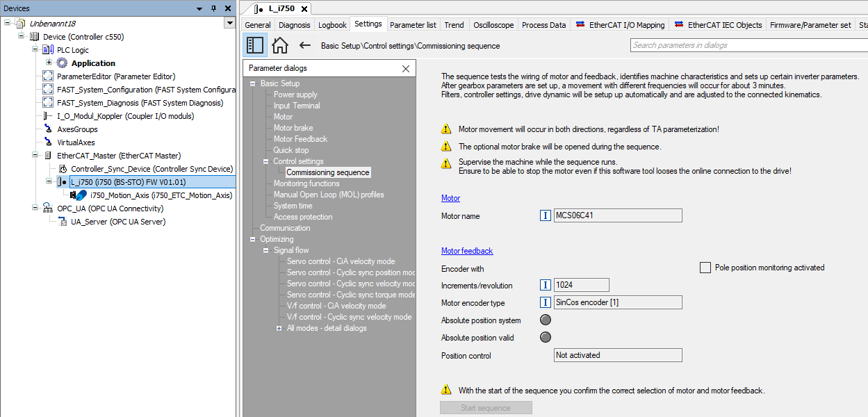868x417 pixels.
Task: Click the Home icon in settings toolbar
Action: 280,45
